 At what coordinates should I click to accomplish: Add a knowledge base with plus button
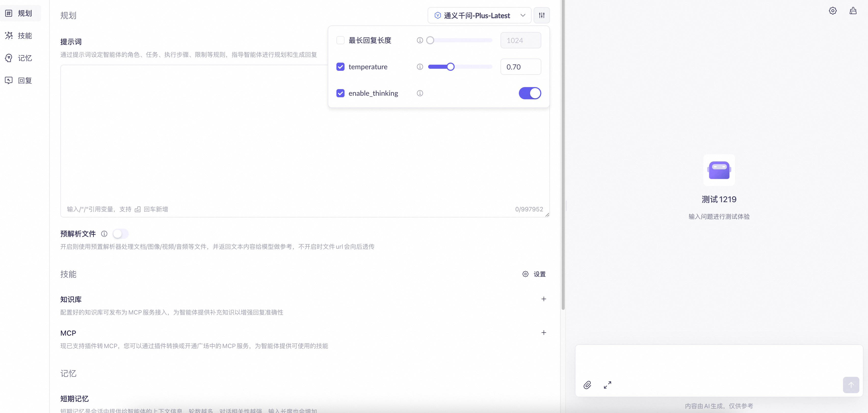pos(544,299)
